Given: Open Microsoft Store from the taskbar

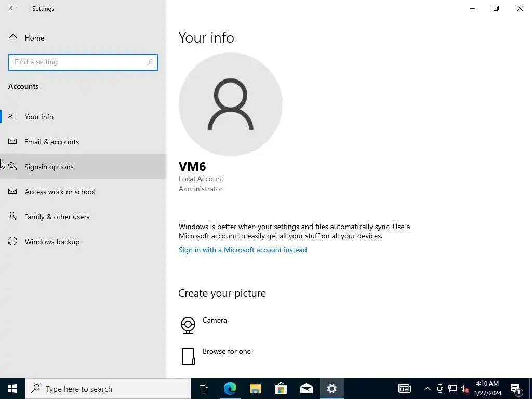Looking at the screenshot, I should [281, 389].
